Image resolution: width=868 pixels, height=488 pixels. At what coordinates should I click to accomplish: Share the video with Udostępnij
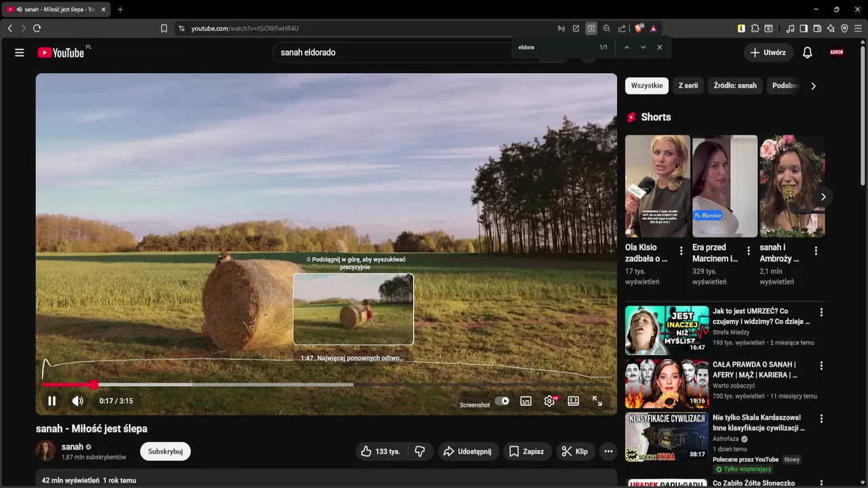(467, 451)
